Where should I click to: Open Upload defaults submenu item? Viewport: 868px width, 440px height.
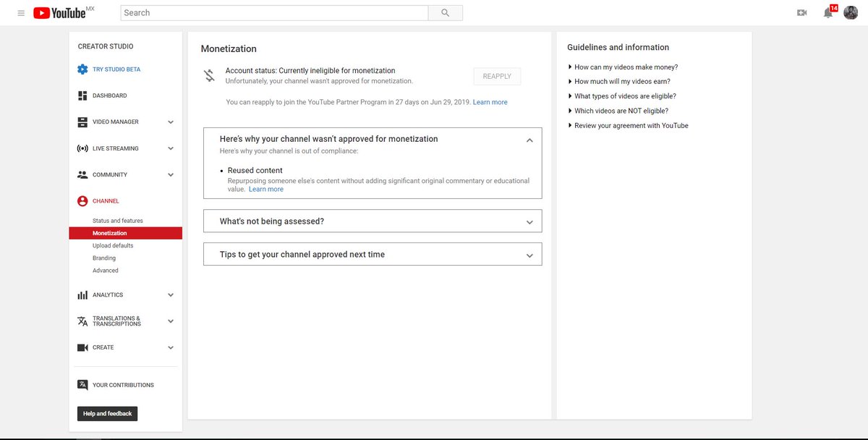(x=113, y=245)
